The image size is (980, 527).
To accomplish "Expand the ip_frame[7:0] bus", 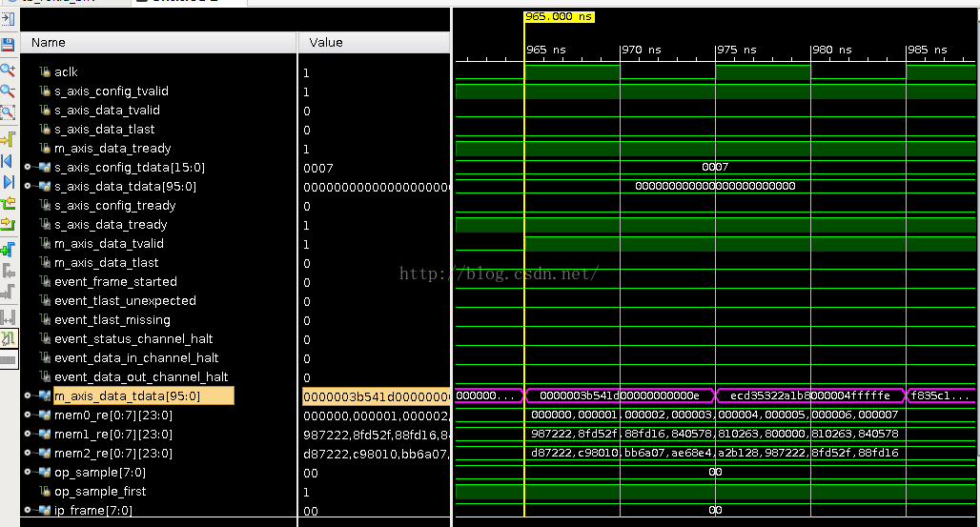I will (x=28, y=510).
